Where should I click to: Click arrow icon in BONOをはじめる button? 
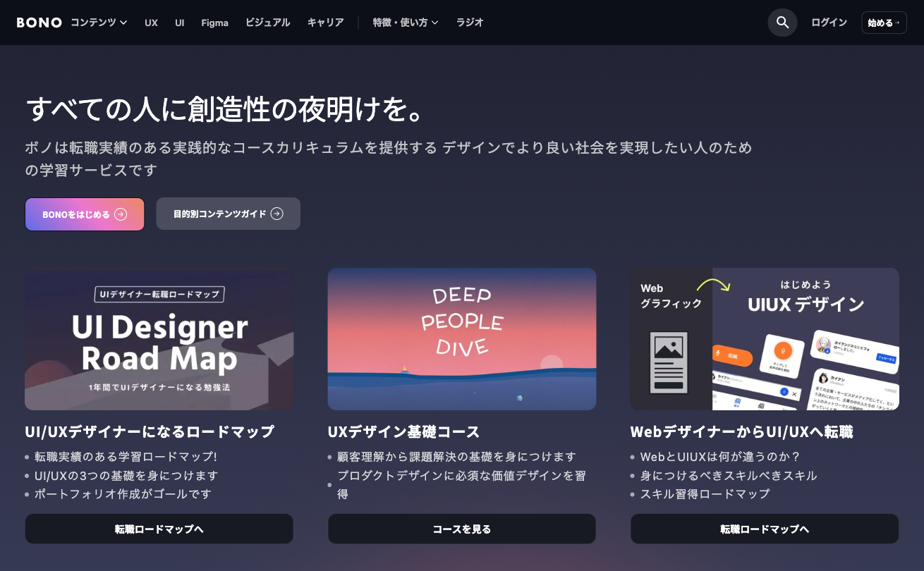click(x=121, y=214)
